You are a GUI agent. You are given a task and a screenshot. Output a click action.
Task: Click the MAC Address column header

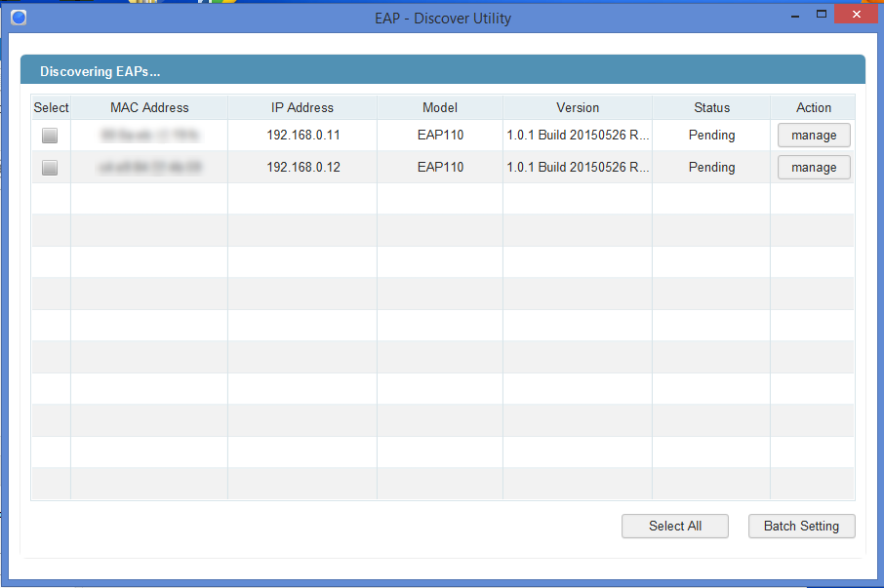148,107
